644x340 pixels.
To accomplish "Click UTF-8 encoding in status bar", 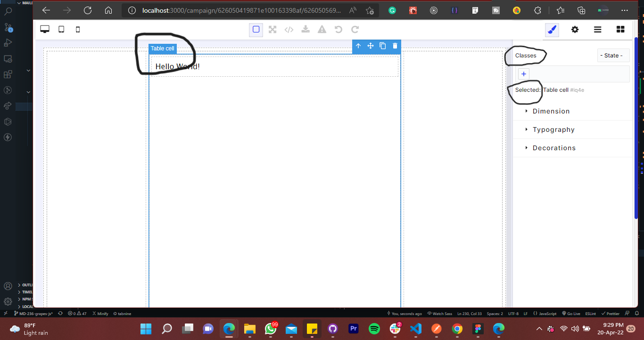I will [x=513, y=313].
